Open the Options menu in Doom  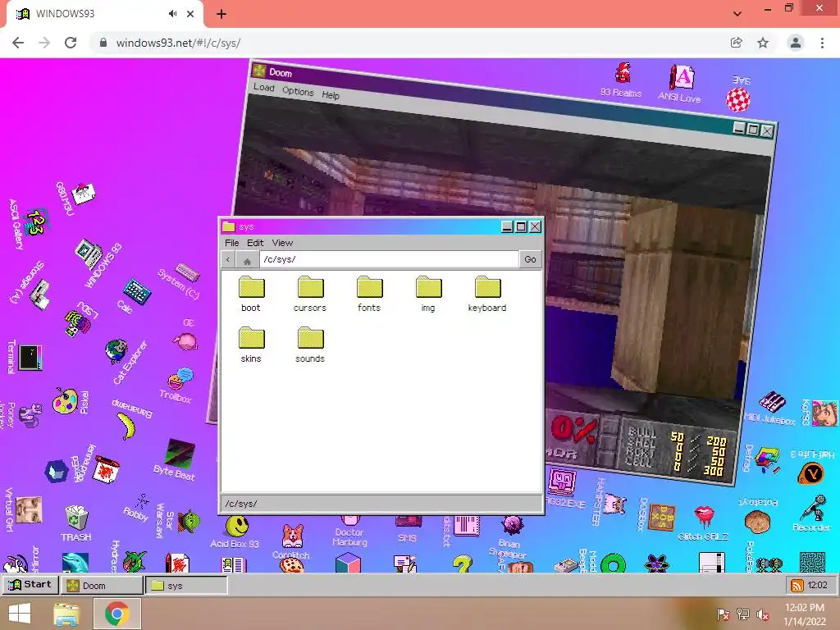[x=298, y=91]
